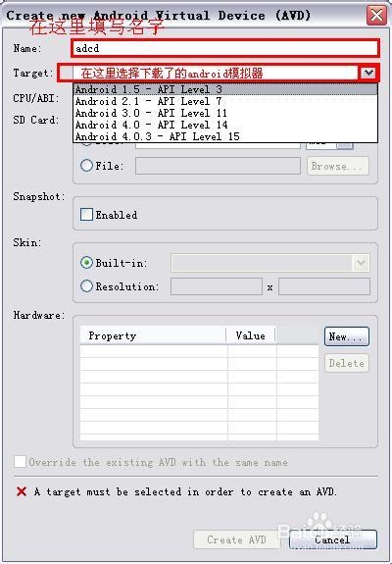
Task: Choose Android 3.0 - API Level 11
Action: (x=225, y=113)
